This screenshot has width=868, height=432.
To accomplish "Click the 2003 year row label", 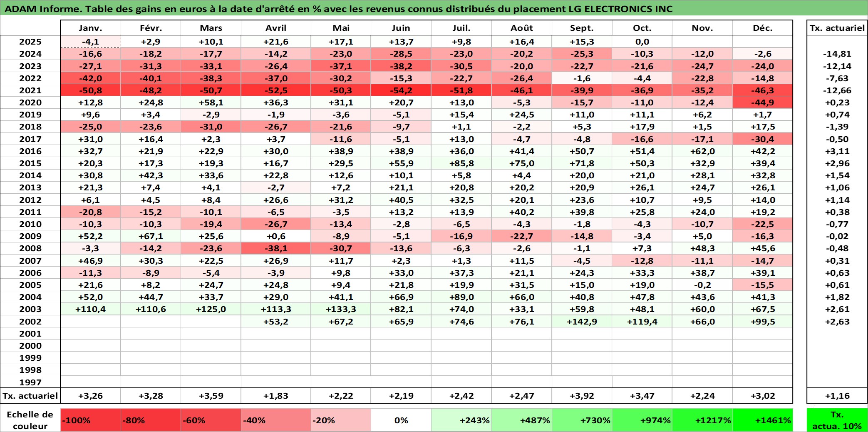I will pos(30,309).
